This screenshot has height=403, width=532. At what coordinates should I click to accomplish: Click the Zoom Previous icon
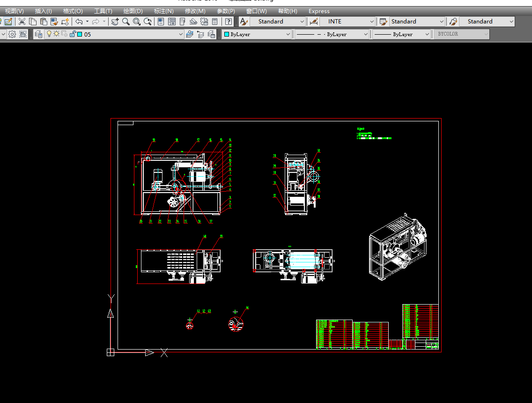pyautogui.click(x=148, y=22)
